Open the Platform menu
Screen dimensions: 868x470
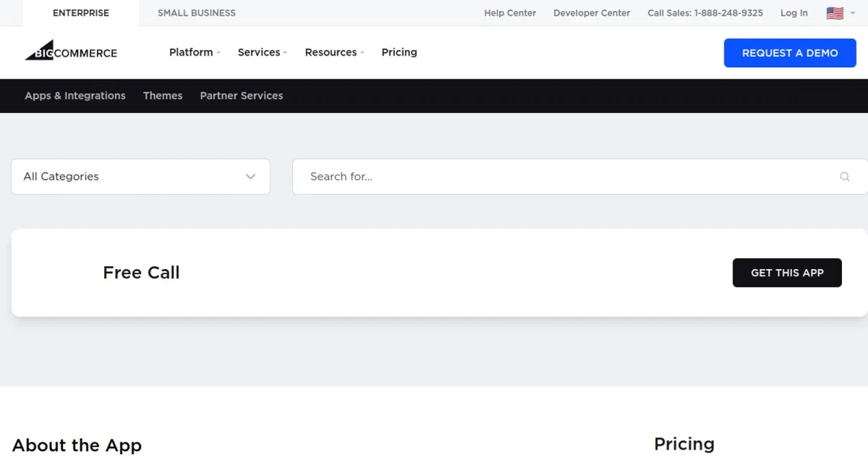tap(195, 52)
